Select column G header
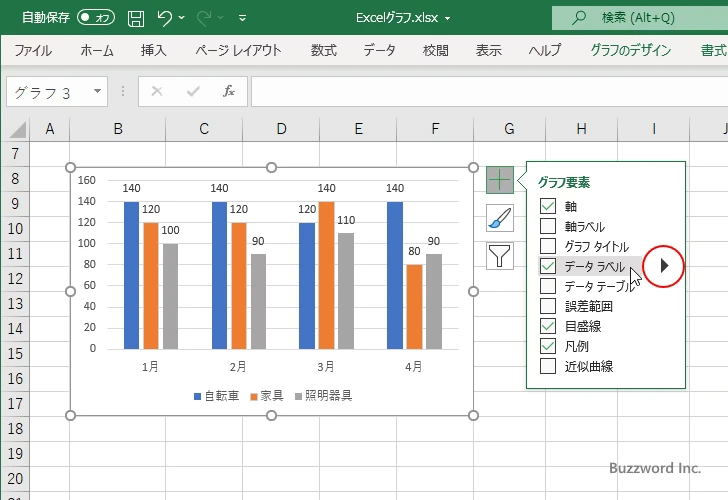Screen dimensions: 728x500 coord(509,129)
